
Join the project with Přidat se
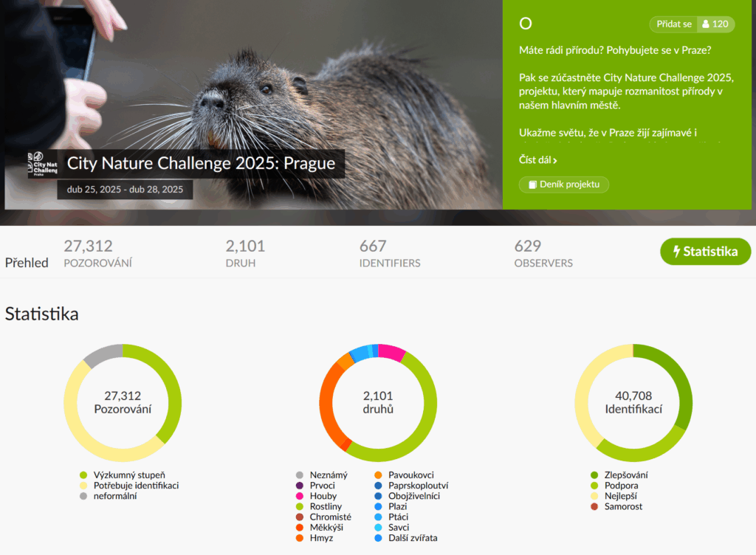pyautogui.click(x=673, y=24)
